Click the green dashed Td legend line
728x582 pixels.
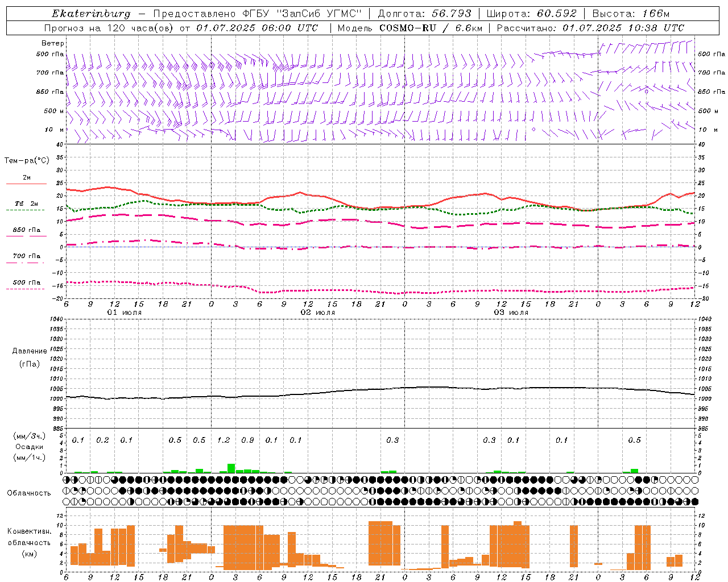[26, 210]
